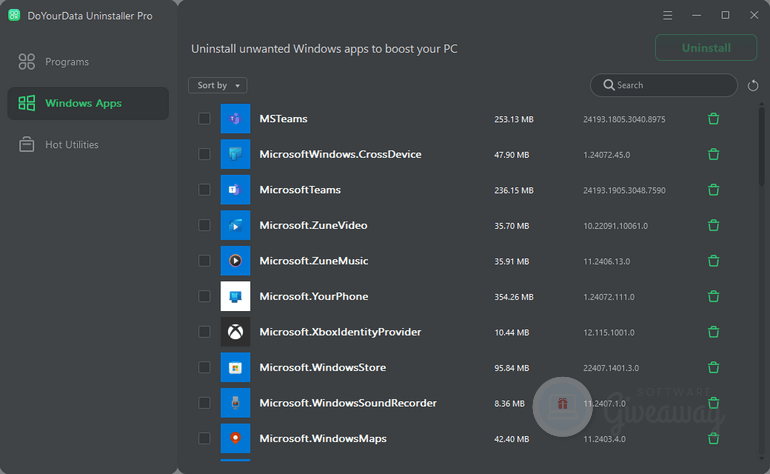Click the Xbox logo icon for XboxIdentityProvider
Screen dimensions: 770x474
pyautogui.click(x=235, y=332)
